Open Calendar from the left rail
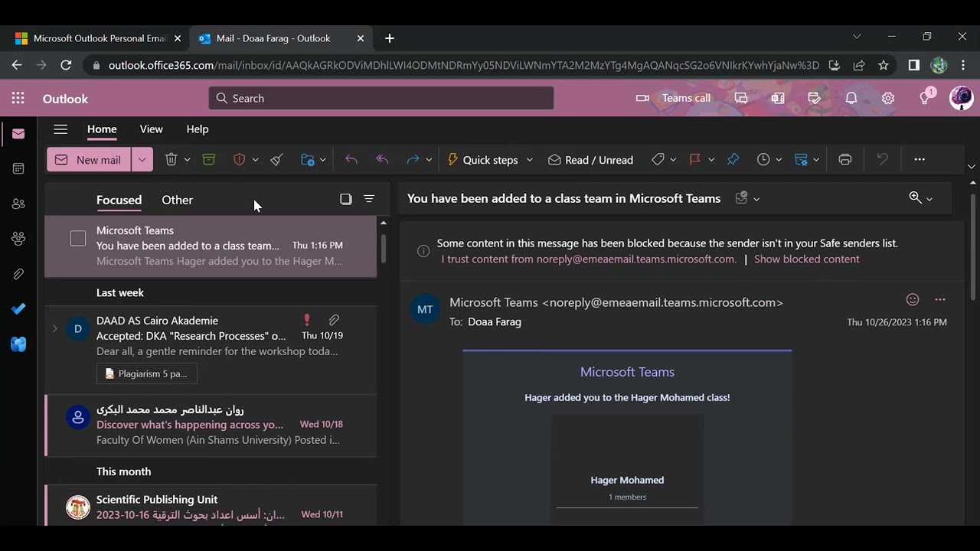This screenshot has width=980, height=551. (x=18, y=168)
